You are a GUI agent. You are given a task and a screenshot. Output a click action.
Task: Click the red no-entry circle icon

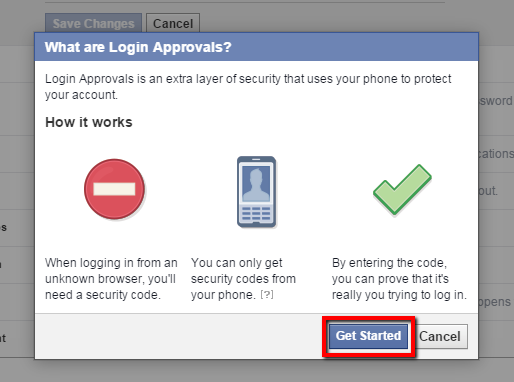114,189
